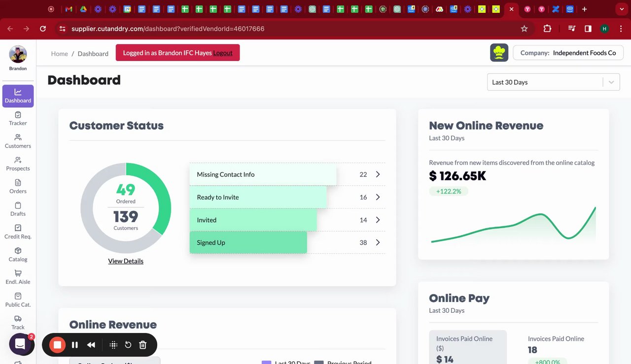The height and width of the screenshot is (364, 631).
Task: Click Brandon's profile avatar
Action: (18, 54)
